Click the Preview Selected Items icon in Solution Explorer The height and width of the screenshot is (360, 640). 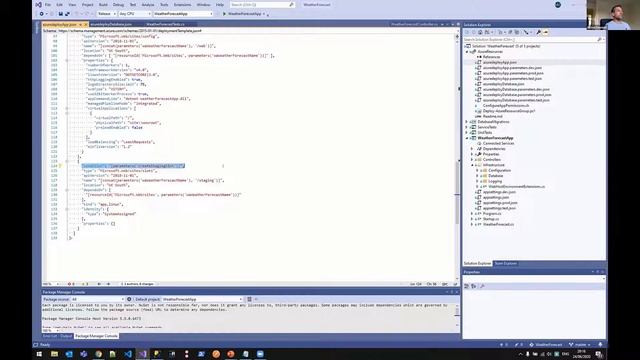pyautogui.click(x=545, y=32)
